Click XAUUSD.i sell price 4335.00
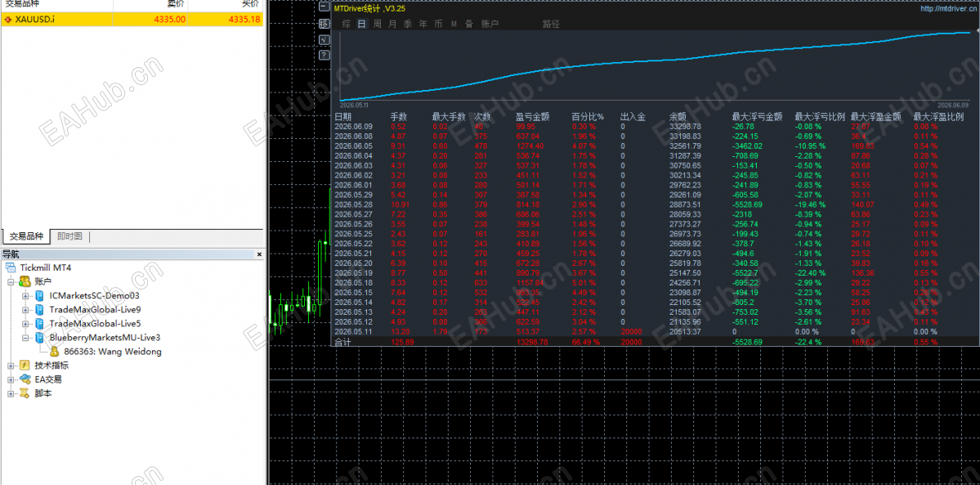 point(169,20)
